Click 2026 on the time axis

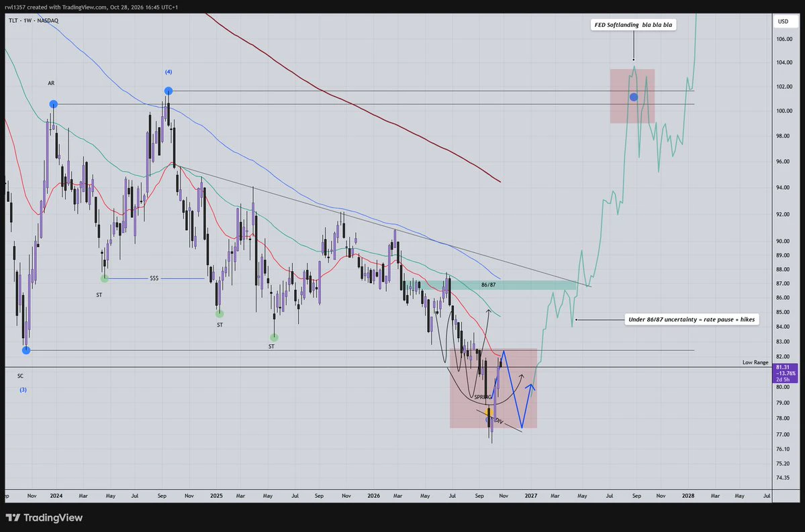tap(374, 496)
